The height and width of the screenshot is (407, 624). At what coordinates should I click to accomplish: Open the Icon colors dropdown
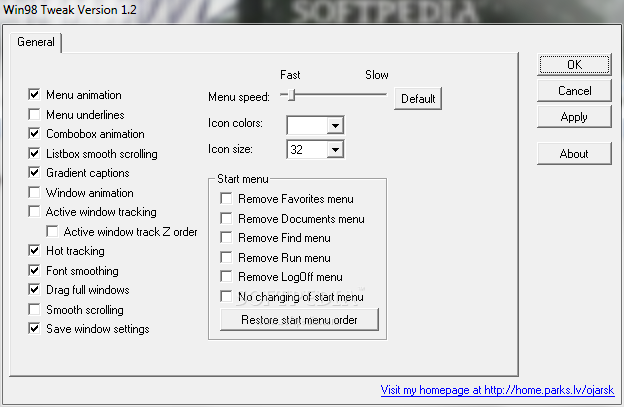pyautogui.click(x=335, y=126)
